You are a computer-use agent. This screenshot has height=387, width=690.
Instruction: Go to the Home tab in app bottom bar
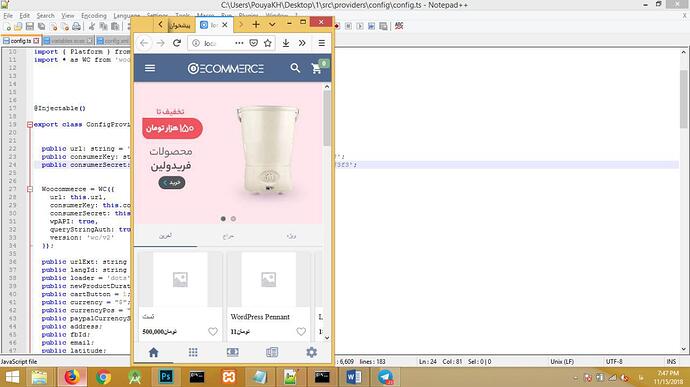(153, 352)
